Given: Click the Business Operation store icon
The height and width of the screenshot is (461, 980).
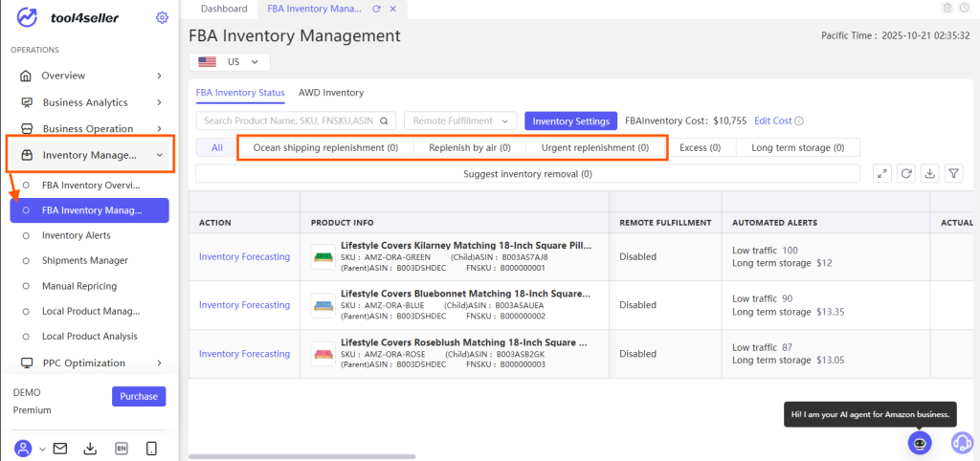Looking at the screenshot, I should 27,129.
